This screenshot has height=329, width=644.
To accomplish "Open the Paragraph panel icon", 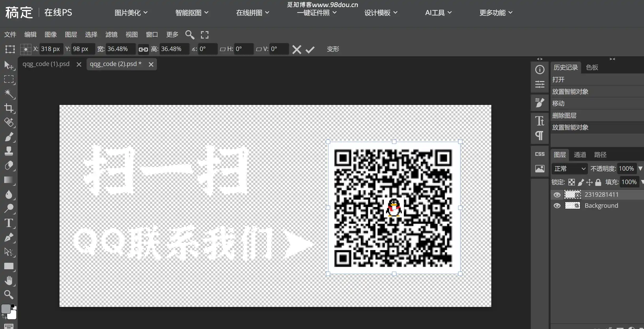I will 540,136.
